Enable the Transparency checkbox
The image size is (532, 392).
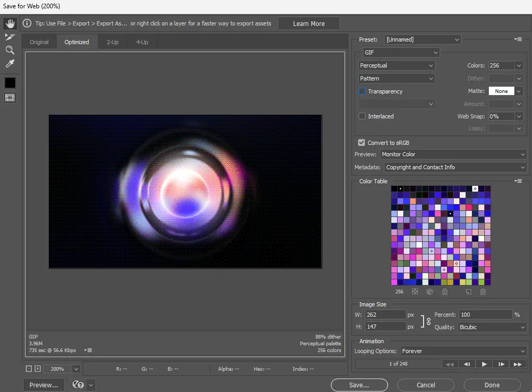click(362, 91)
